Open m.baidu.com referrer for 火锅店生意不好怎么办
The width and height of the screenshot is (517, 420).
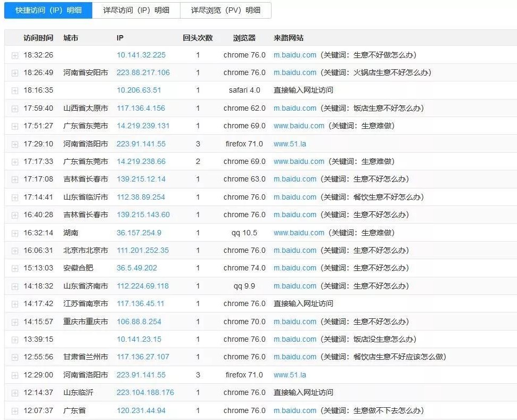click(x=295, y=72)
